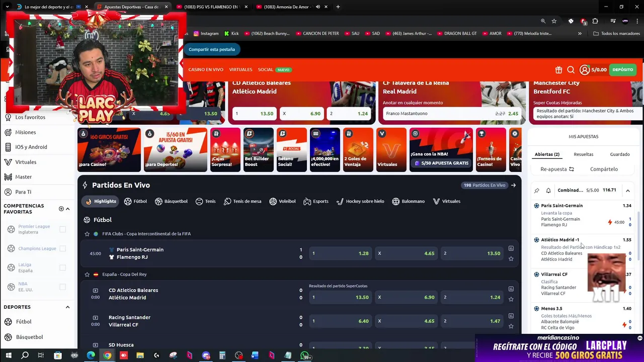The height and width of the screenshot is (362, 644).
Task: Collapse Competencias Favoritas section
Action: (x=67, y=209)
